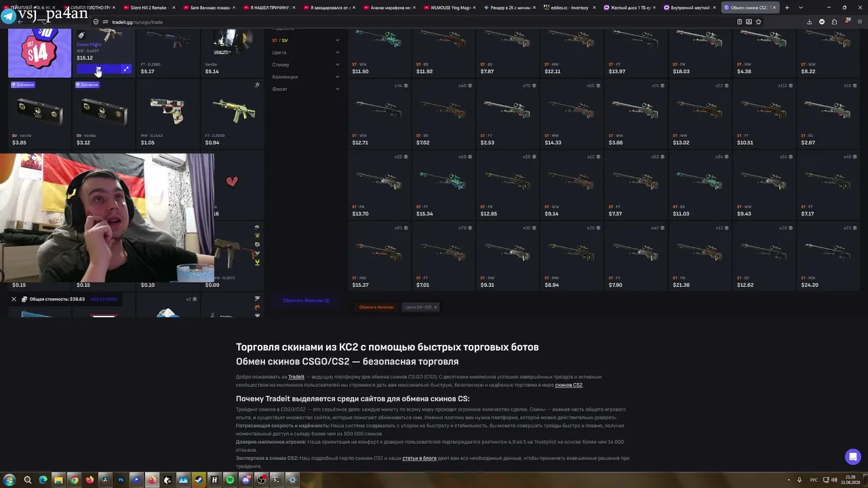868x488 pixels.
Task: Launch Google Chrome from taskbar
Action: click(x=74, y=480)
